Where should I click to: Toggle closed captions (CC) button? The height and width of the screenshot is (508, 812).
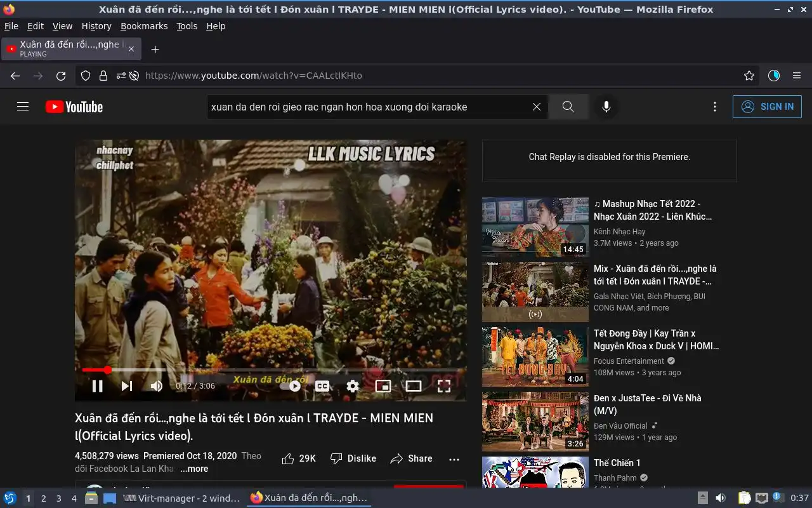(322, 385)
